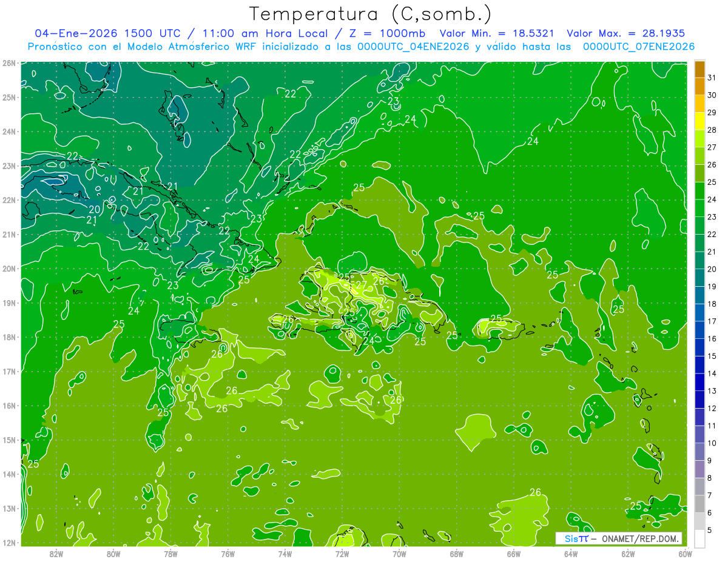728x562 pixels.
Task: Click color bar label '19'
Action: 712,286
